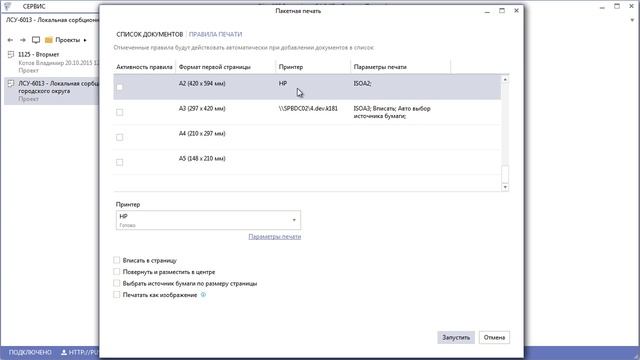Click the \\SPBDC02\4.dev.k181 printer cell

coord(308,109)
